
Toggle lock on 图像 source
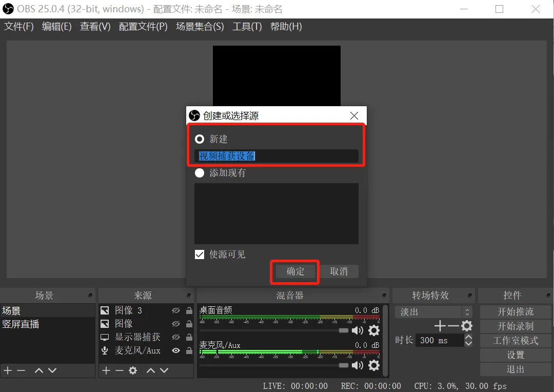(x=189, y=324)
